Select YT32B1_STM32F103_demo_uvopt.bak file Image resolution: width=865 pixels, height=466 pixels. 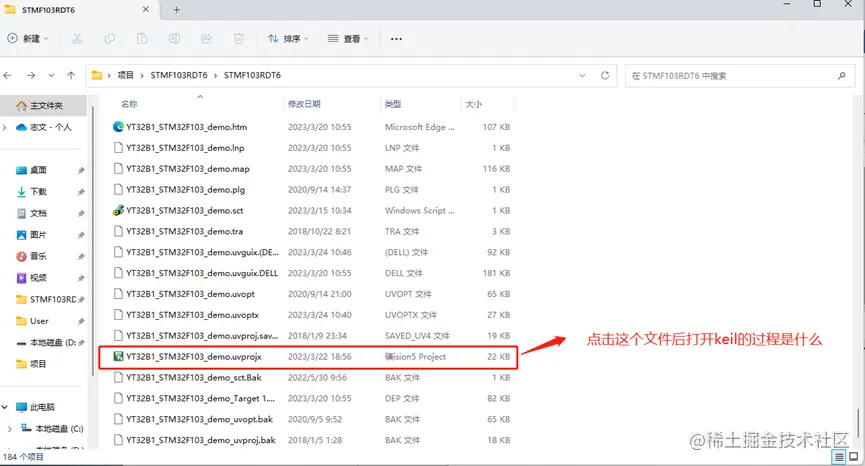pyautogui.click(x=312, y=420)
